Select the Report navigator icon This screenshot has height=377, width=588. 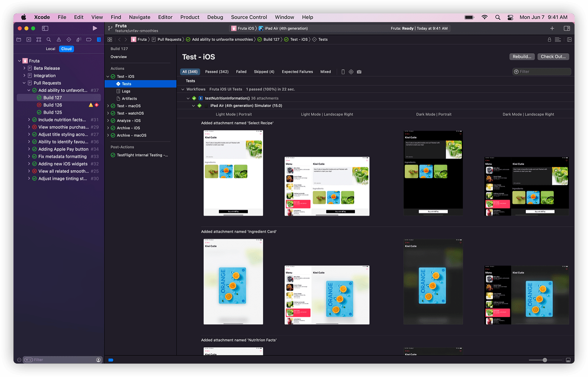(x=99, y=39)
